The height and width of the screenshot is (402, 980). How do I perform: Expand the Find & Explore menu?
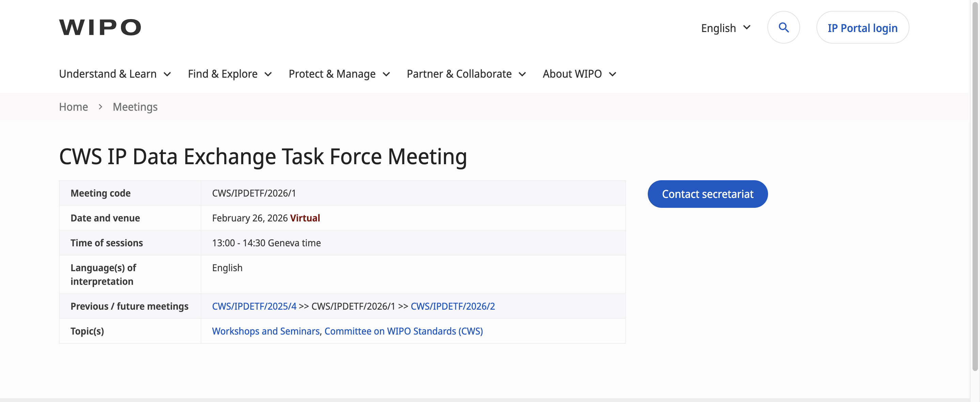point(223,74)
